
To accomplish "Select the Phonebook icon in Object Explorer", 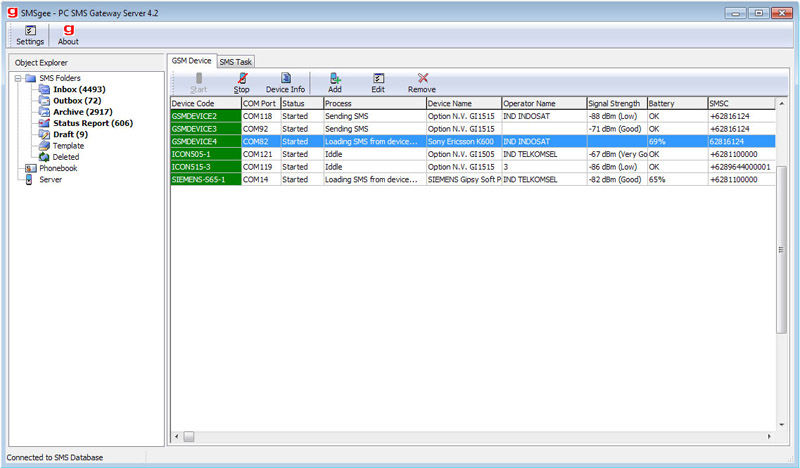I will 30,168.
